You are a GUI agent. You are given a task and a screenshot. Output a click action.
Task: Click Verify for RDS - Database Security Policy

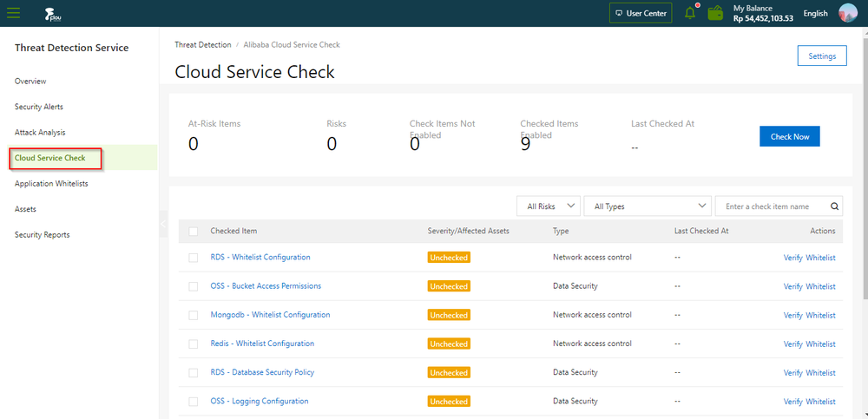(x=792, y=373)
